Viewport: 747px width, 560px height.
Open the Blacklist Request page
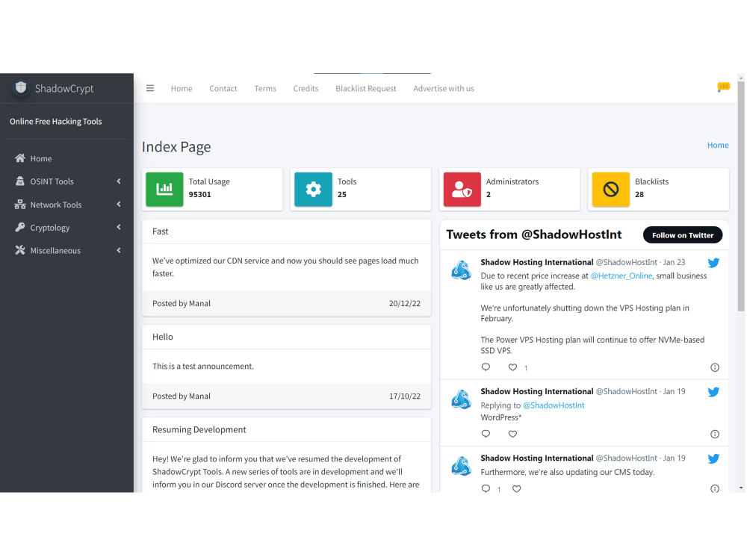point(366,88)
